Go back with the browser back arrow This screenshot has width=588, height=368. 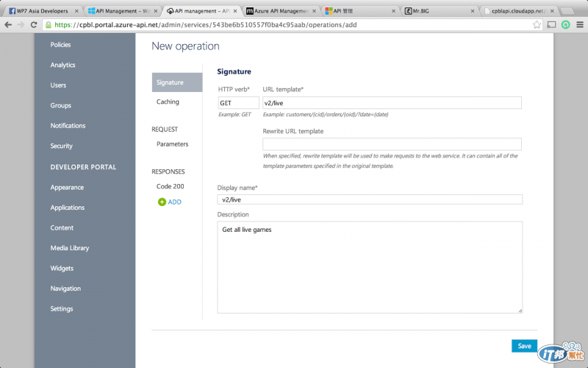tap(8, 25)
